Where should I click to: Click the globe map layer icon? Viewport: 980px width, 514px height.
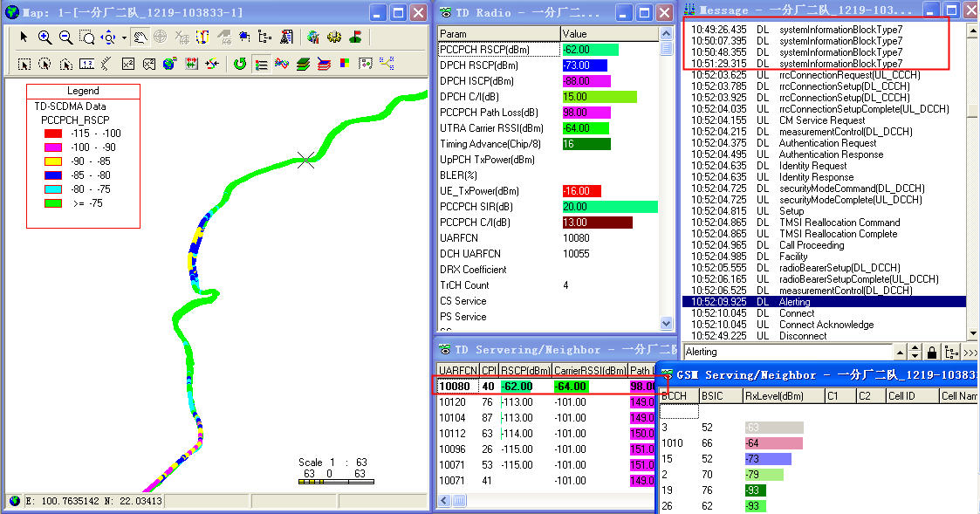pyautogui.click(x=169, y=64)
